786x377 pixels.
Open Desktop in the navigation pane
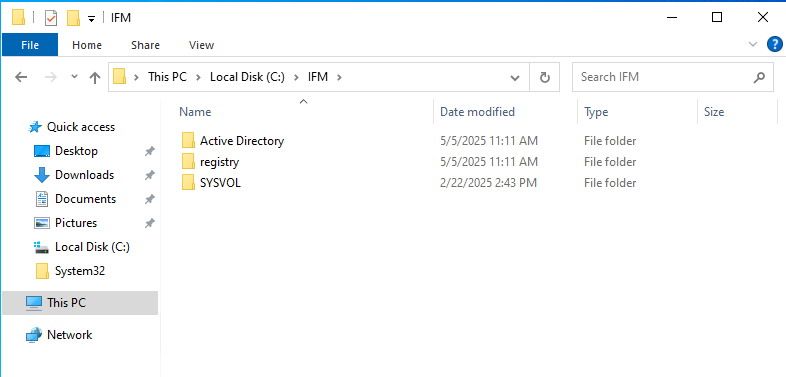point(76,151)
